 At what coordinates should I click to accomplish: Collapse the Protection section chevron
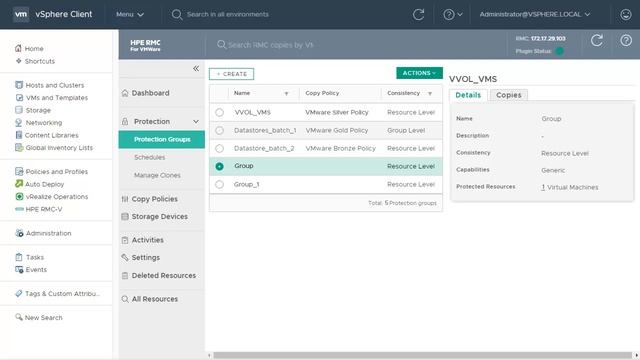pos(196,122)
